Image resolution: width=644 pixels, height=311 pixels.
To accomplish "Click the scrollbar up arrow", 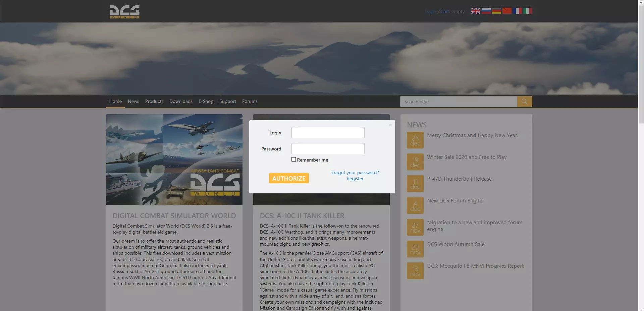I will pyautogui.click(x=641, y=3).
